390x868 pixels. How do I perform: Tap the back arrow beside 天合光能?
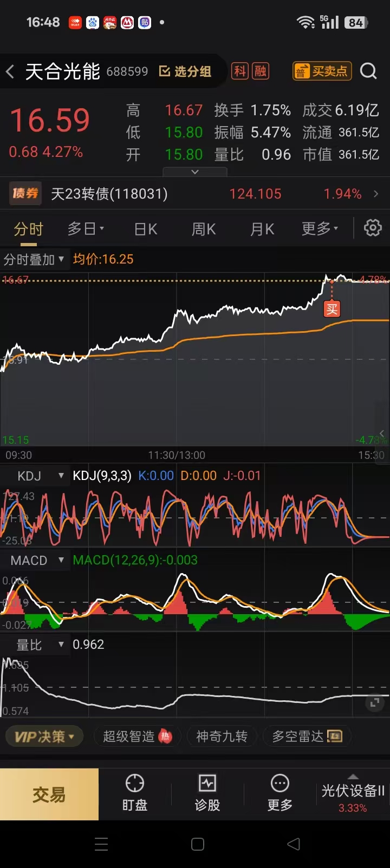(x=10, y=71)
